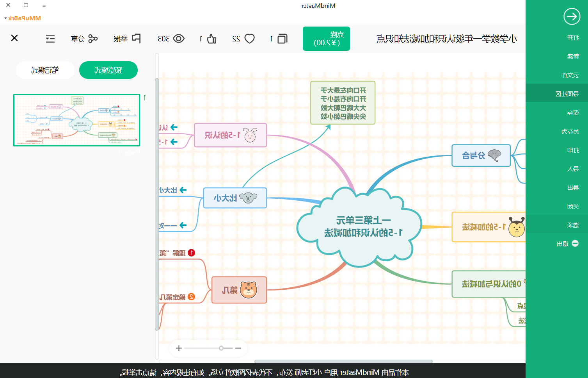588x378 pixels.
Task: Select the 第几 bear node
Action: pos(239,290)
